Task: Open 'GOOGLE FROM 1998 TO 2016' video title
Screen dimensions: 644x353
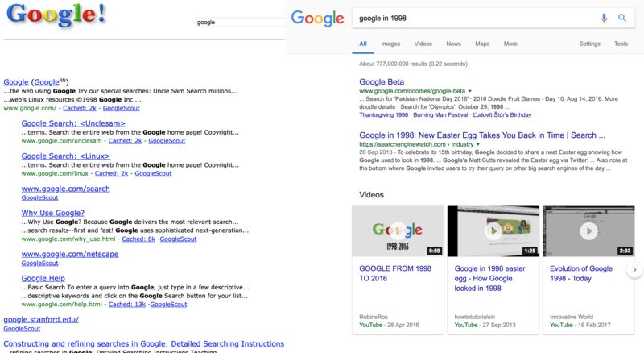Action: [x=395, y=273]
